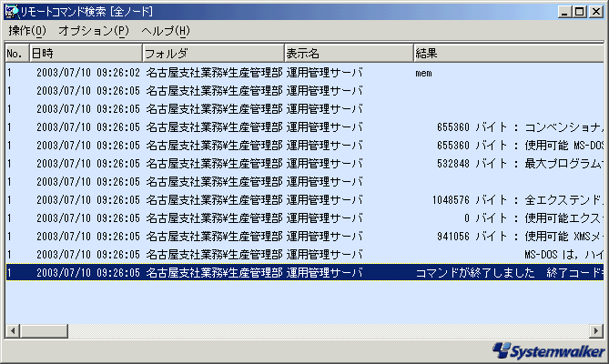The height and width of the screenshot is (364, 609).
Task: Select the row starting 'MS-DOS は'
Action: pos(304,255)
